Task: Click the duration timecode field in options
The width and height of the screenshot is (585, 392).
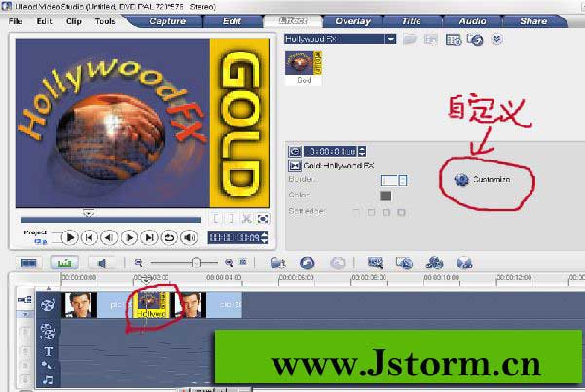Action: pos(330,151)
